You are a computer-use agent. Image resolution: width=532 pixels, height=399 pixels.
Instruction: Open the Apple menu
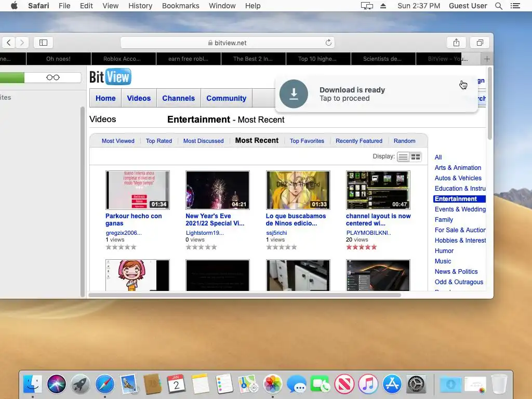point(14,6)
